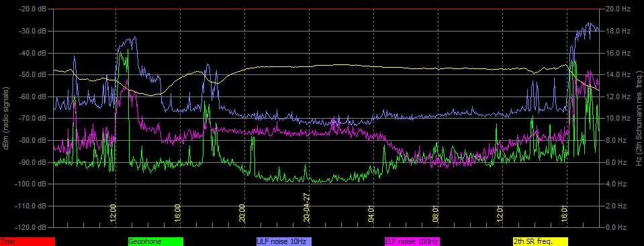
Task: Click the 4.0 Hz right axis value
Action: click(x=616, y=184)
